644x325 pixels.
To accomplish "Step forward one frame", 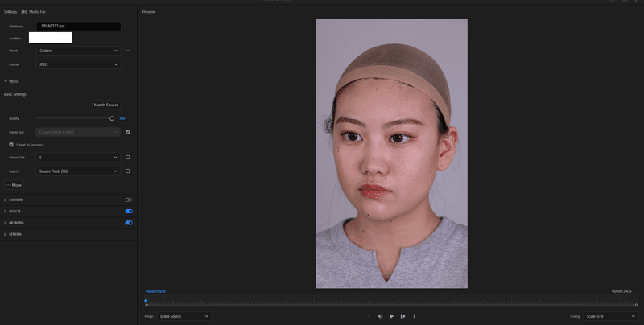I will 403,316.
